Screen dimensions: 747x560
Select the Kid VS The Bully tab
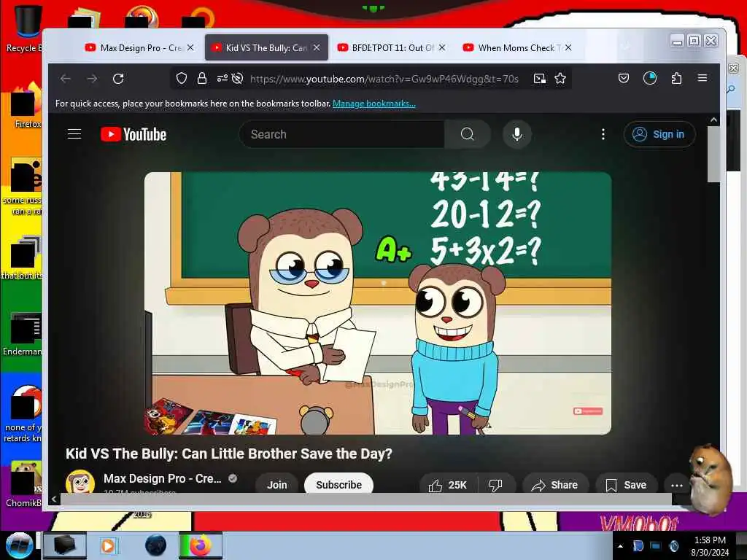point(266,47)
